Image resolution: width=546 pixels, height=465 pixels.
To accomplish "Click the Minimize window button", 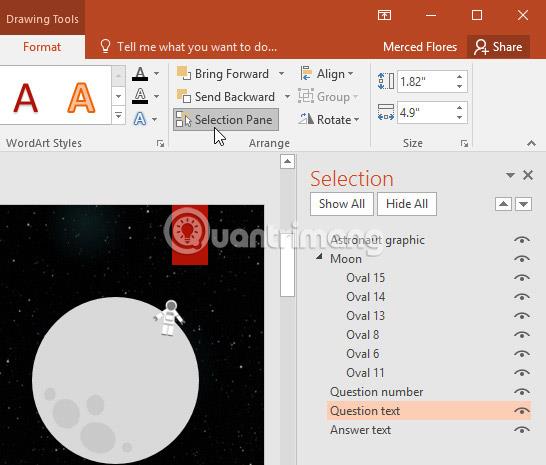I will click(x=431, y=15).
